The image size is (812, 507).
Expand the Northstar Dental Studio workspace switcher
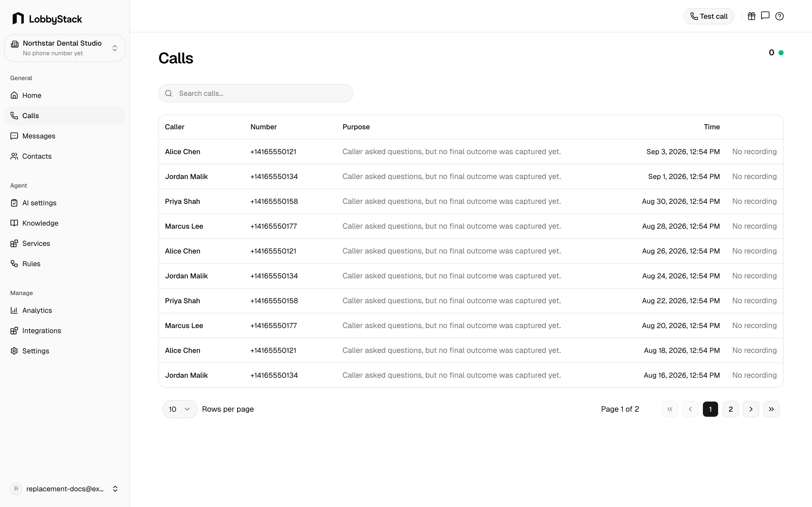click(64, 48)
